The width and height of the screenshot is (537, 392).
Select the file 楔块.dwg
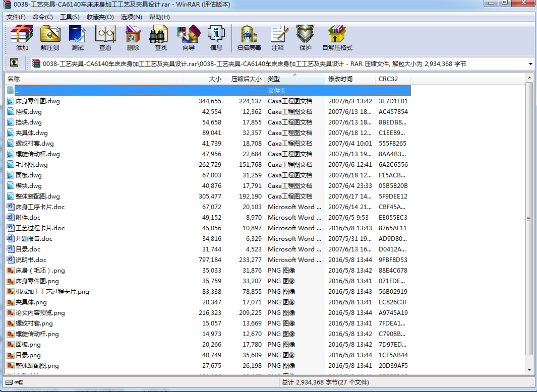pos(28,185)
